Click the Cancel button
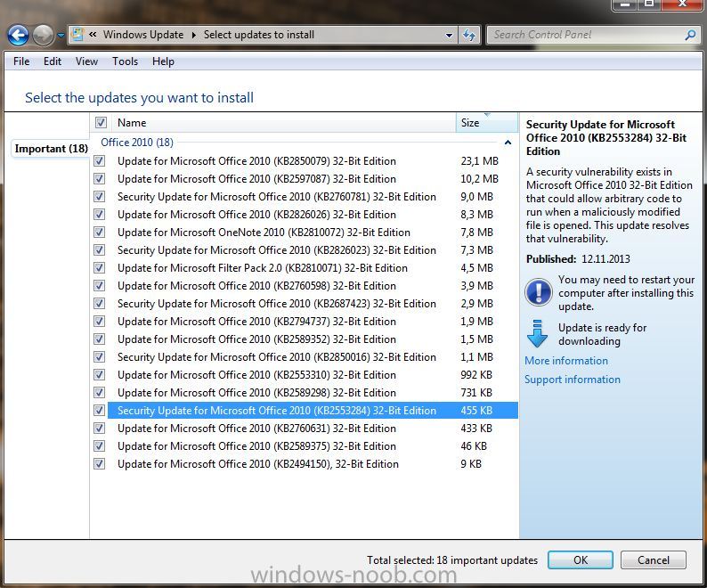The image size is (707, 588). coord(654,560)
